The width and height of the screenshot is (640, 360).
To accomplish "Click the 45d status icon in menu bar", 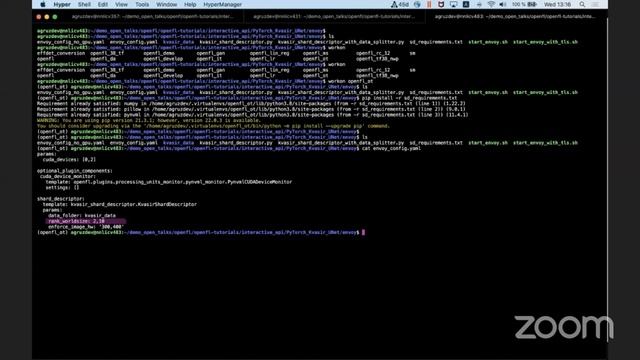I will 400,4.
